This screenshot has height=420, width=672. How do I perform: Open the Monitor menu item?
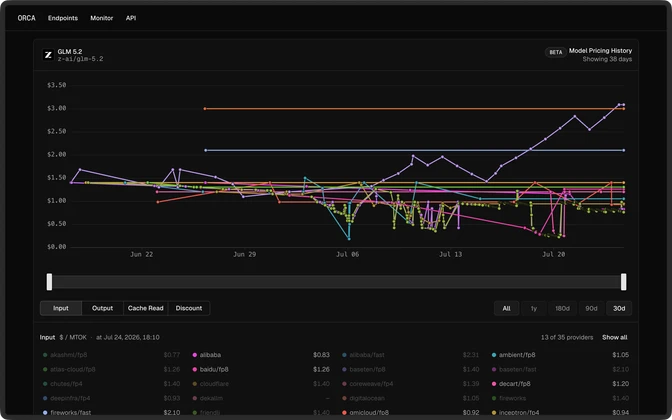(x=102, y=18)
